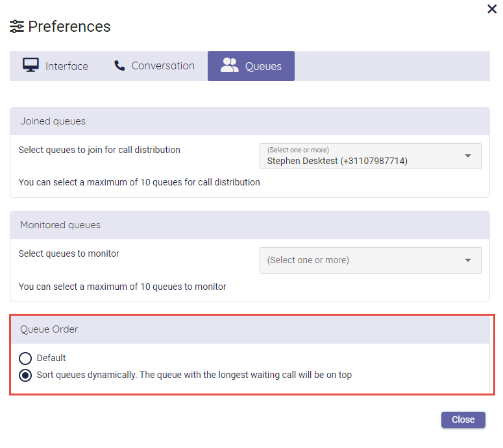Click the monitor icon on Interface tab
Screen dimensions: 503x448
tap(31, 65)
